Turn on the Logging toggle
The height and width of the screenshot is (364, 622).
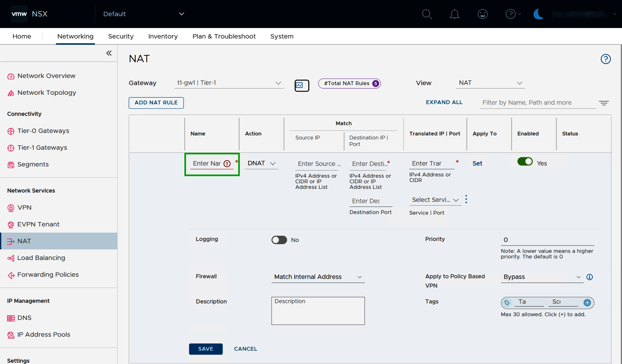(279, 240)
